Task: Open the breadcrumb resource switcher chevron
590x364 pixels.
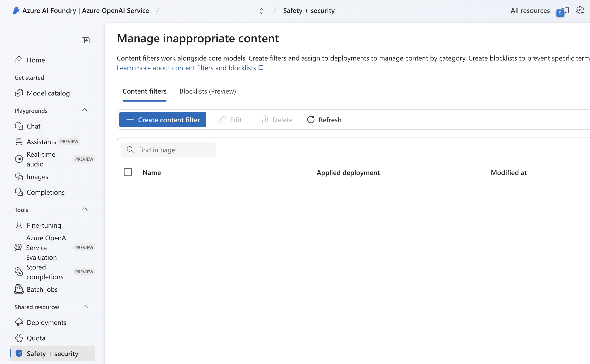Action: click(262, 11)
